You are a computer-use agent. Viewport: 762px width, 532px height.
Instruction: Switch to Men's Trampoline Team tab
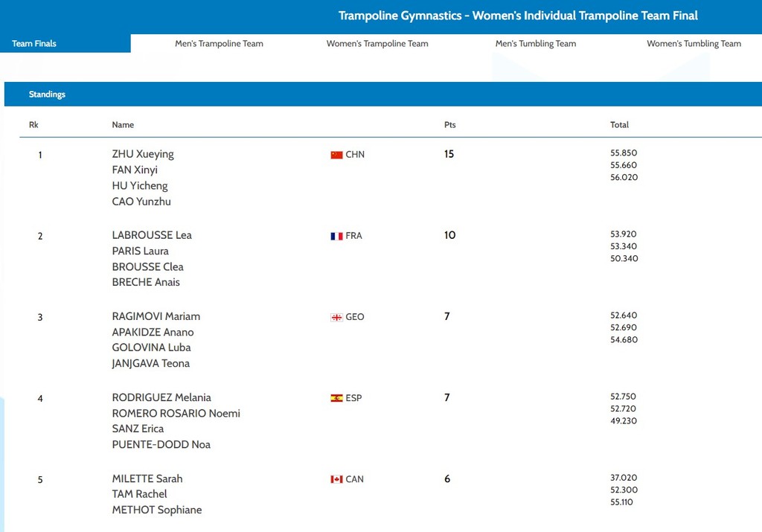(x=219, y=43)
